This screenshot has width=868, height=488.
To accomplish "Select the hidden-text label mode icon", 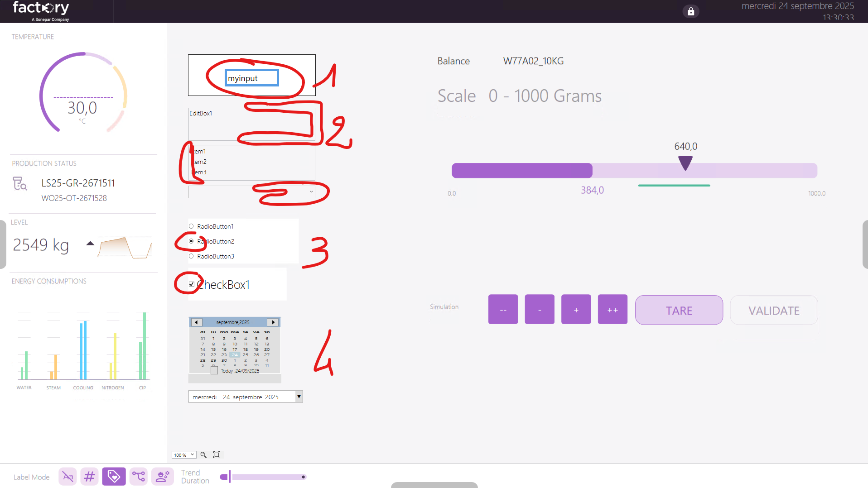I will pos(68,477).
